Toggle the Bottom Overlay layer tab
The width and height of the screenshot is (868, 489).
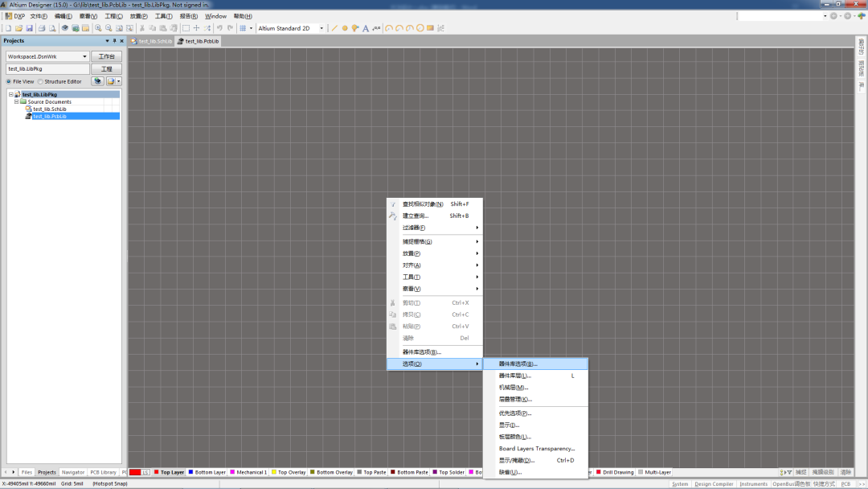[x=332, y=472]
